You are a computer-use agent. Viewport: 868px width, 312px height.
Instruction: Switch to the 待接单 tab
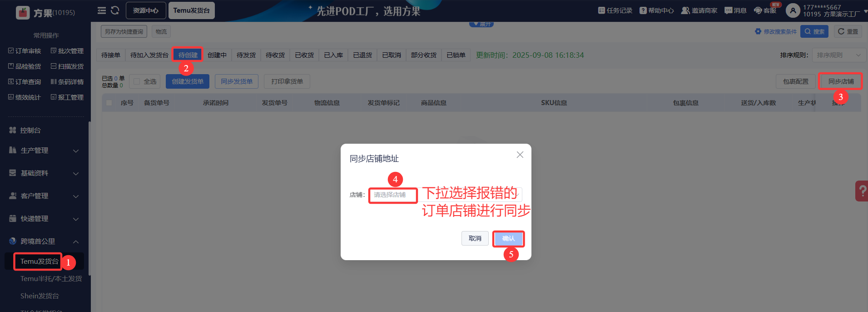point(111,55)
